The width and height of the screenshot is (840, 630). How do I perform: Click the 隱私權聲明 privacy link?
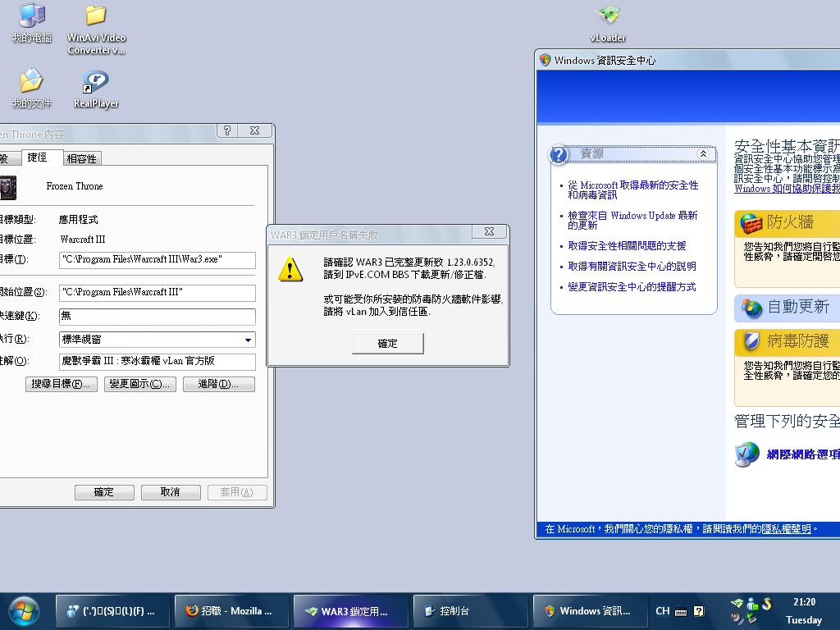point(785,529)
